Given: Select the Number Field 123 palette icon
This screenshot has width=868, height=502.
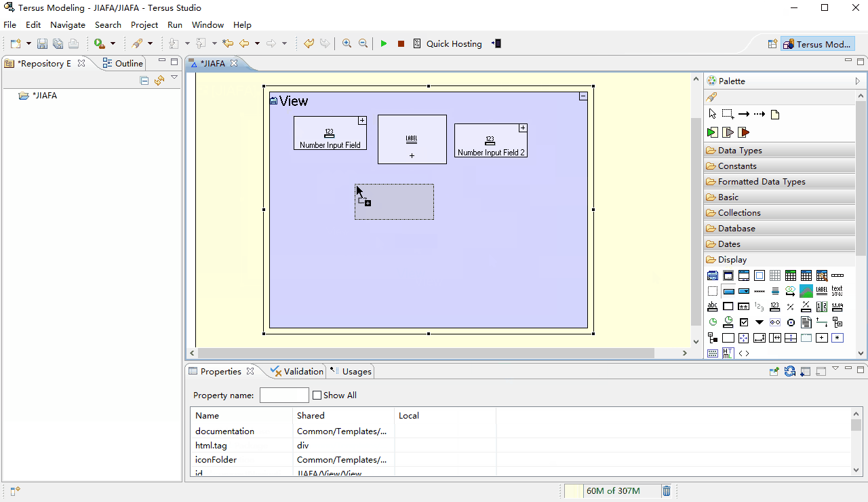Looking at the screenshot, I should pos(775,307).
